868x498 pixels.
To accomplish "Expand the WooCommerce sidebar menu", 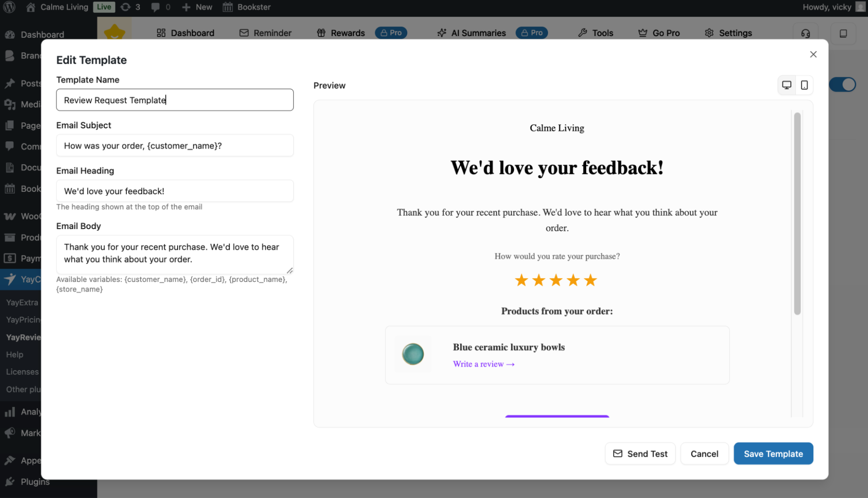I will 10,216.
